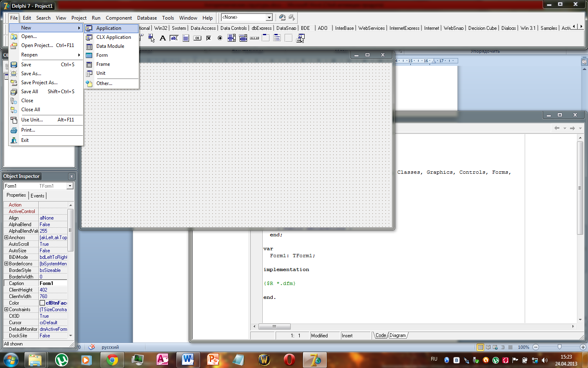Expand the Reopen submenu
This screenshot has height=368, width=588.
click(x=46, y=55)
